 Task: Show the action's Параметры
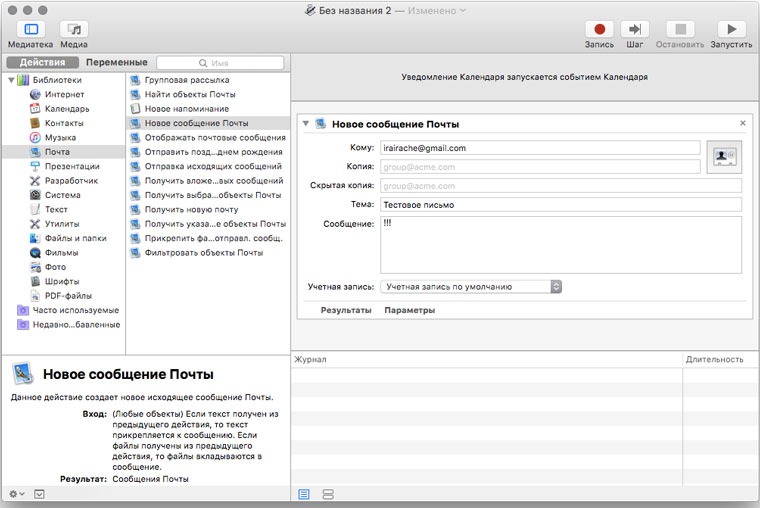point(410,310)
